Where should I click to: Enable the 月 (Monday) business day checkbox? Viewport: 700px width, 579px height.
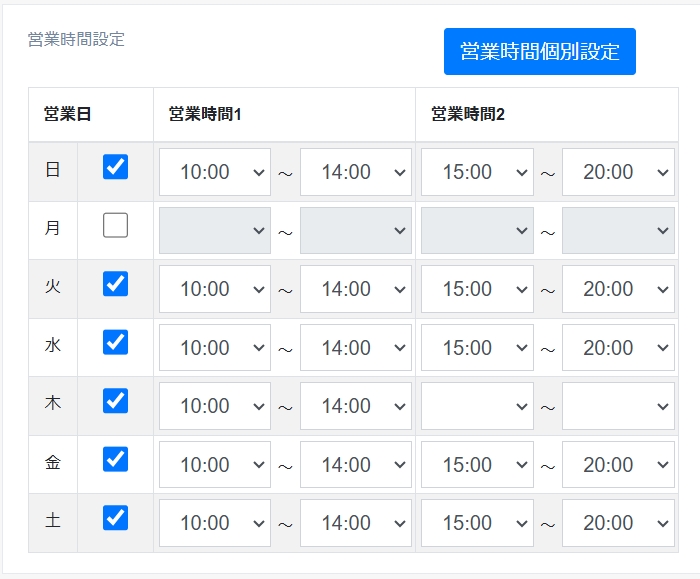116,226
